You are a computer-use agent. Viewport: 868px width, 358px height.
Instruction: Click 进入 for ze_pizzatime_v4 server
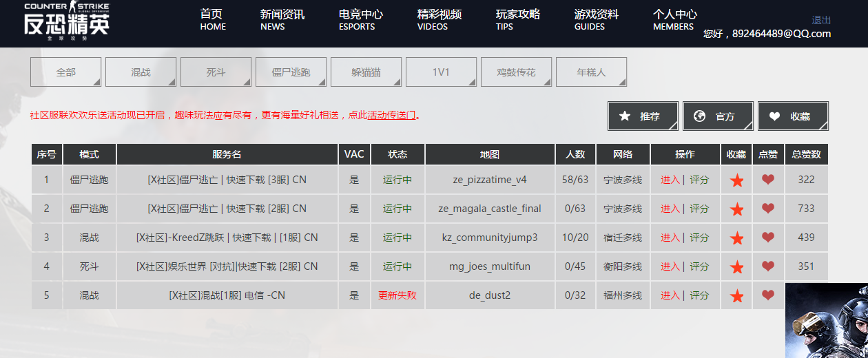(670, 180)
